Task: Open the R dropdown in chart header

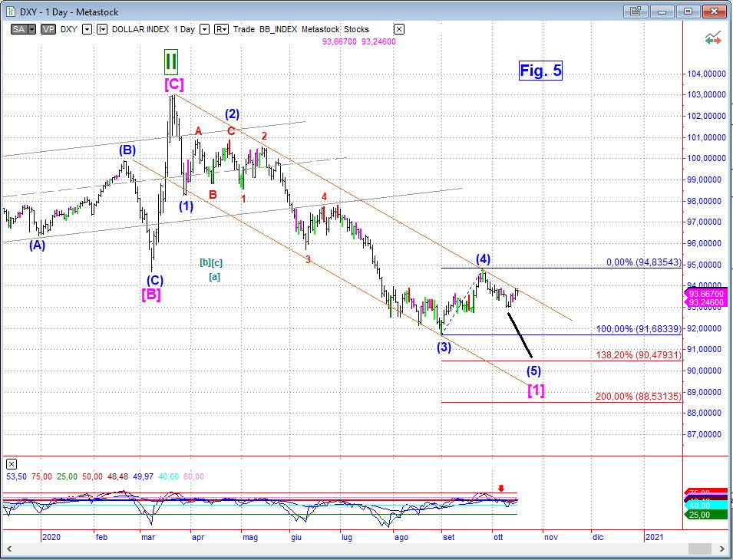Action: pyautogui.click(x=222, y=29)
